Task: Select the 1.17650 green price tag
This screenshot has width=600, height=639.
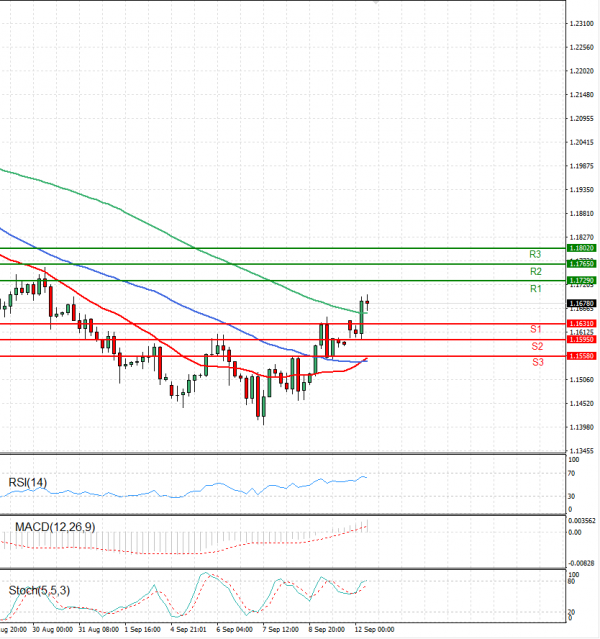Action: tap(582, 264)
